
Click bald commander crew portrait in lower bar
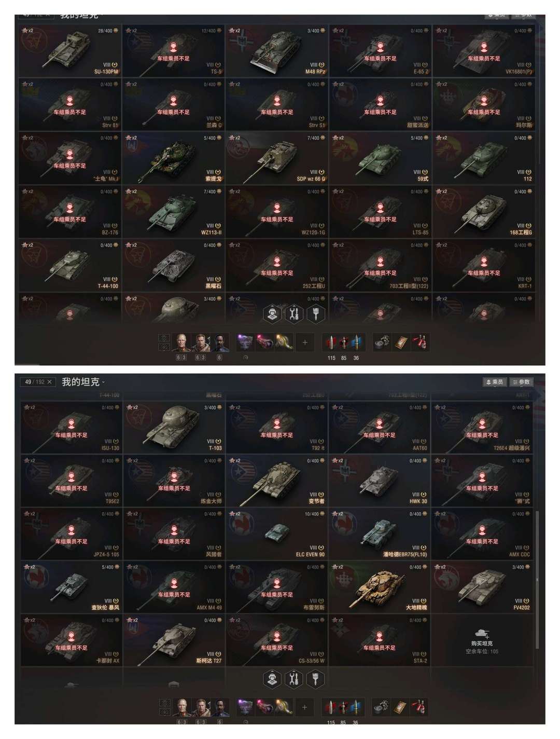pos(182,707)
